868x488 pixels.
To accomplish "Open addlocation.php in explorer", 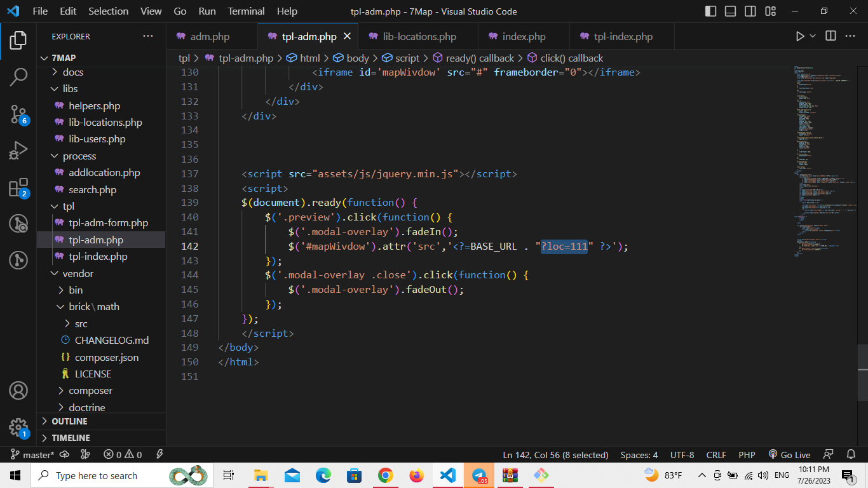I will coord(102,173).
